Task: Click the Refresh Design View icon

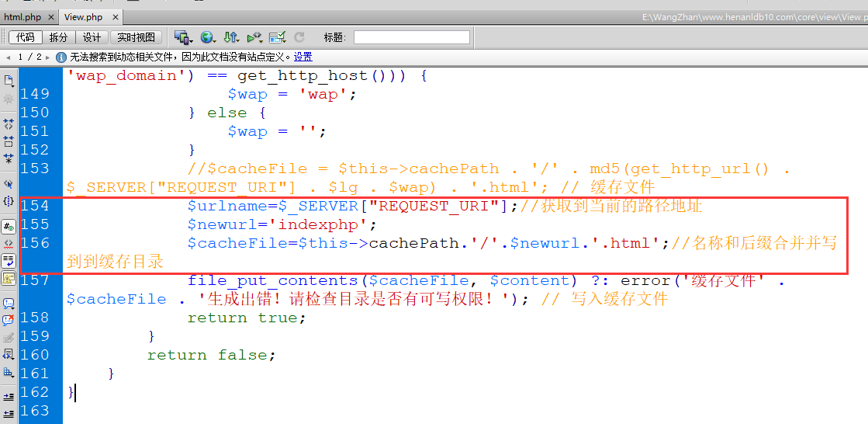Action: click(299, 38)
